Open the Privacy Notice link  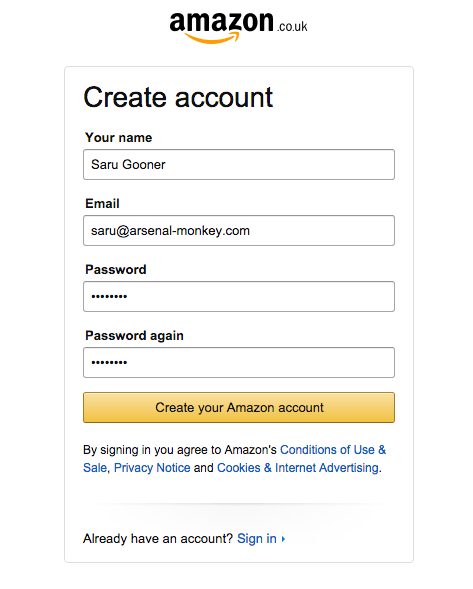[x=152, y=468]
